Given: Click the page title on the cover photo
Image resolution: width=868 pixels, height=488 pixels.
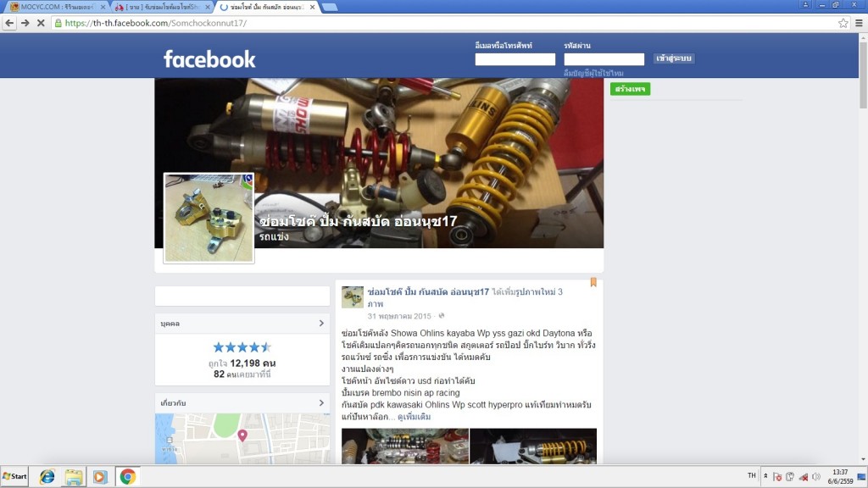Looking at the screenshot, I should [359, 221].
